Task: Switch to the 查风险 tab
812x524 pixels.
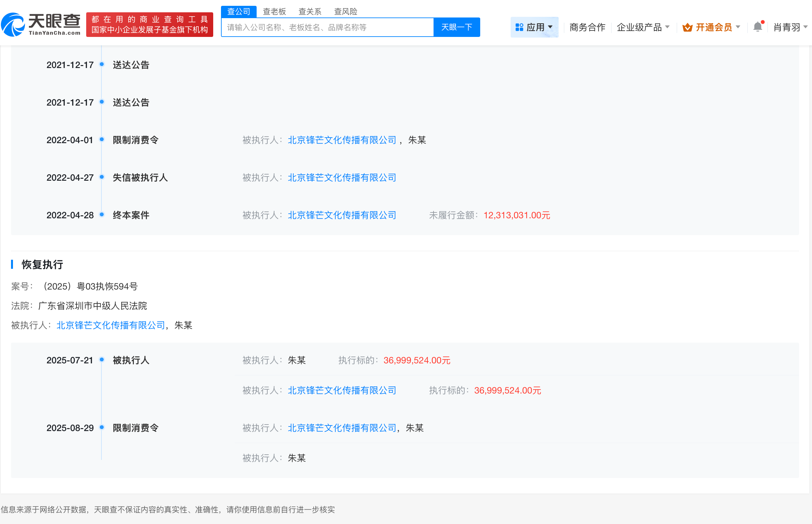Action: tap(345, 12)
